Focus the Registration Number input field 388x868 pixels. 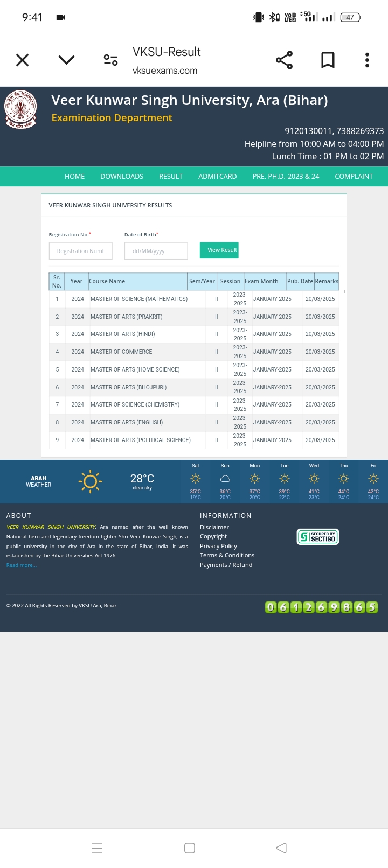(81, 251)
